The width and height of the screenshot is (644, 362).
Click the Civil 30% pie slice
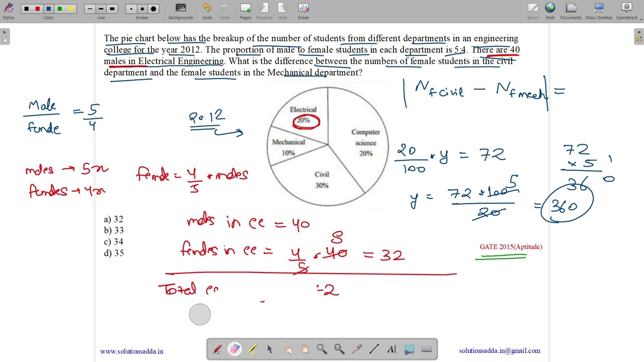(x=322, y=179)
